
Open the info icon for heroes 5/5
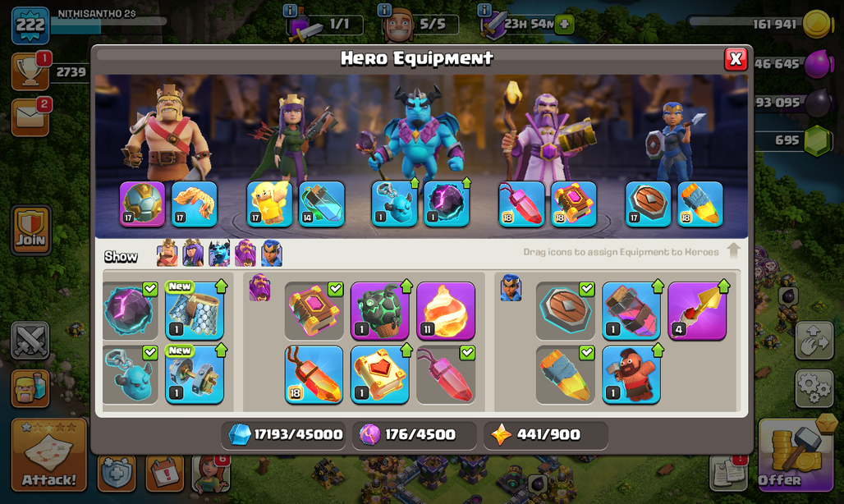tap(383, 10)
